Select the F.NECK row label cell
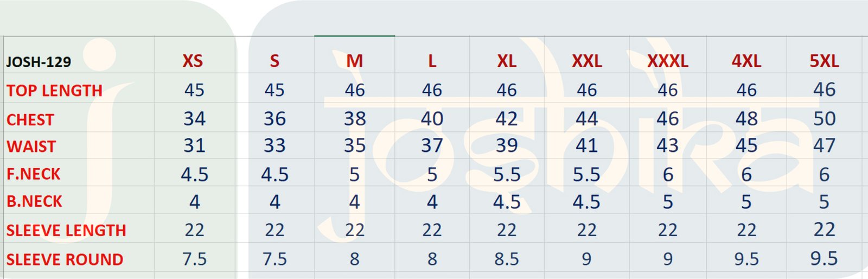Image resolution: width=868 pixels, height=279 pixels. (33, 174)
